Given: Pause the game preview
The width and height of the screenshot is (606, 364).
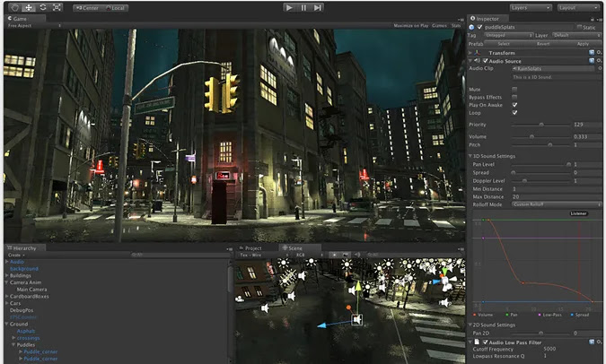Looking at the screenshot, I should click(x=303, y=7).
